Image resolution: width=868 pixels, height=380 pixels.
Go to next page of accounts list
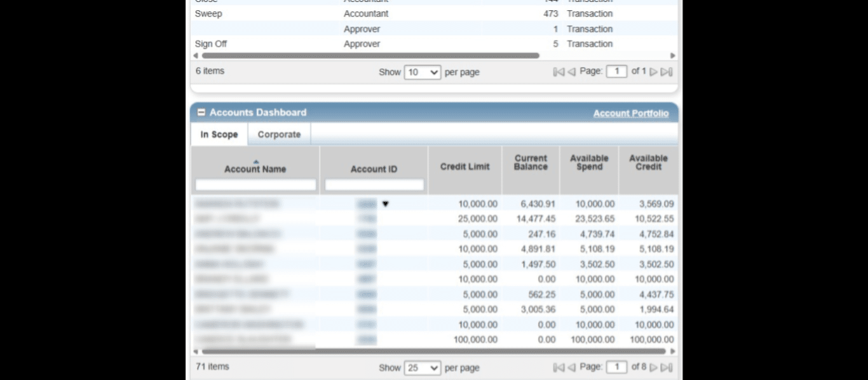pyautogui.click(x=653, y=367)
